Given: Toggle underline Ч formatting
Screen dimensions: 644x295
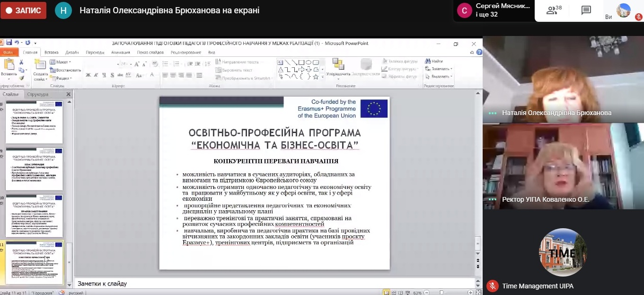Looking at the screenshot, I should [104, 75].
